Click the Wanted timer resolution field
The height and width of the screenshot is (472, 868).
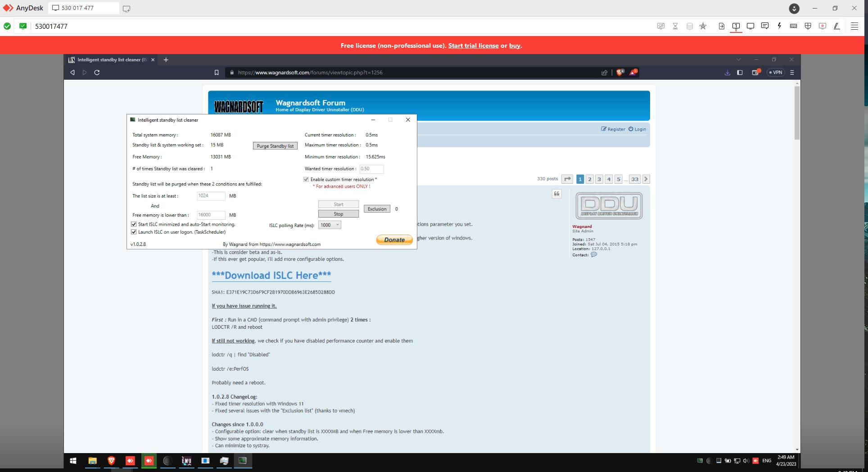pos(371,169)
